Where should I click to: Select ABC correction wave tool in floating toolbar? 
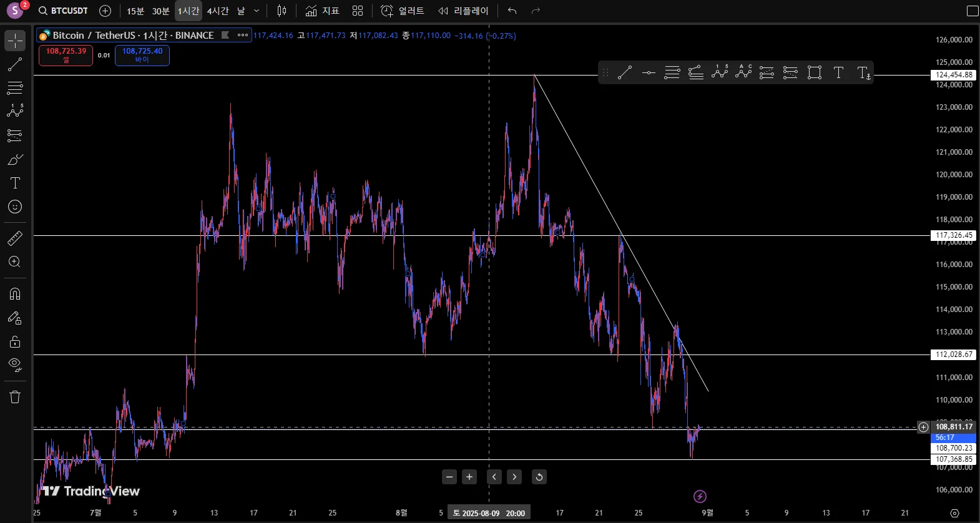(743, 72)
